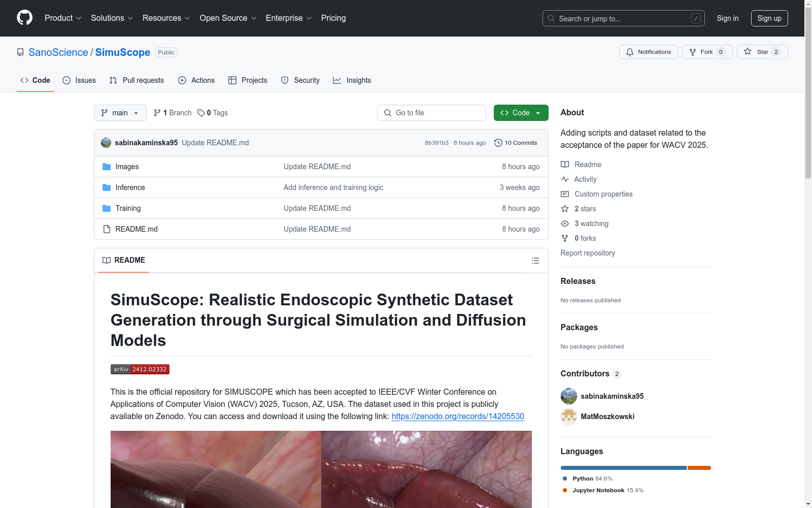The image size is (812, 508).
Task: Click the endoscopic preview image
Action: 321,469
